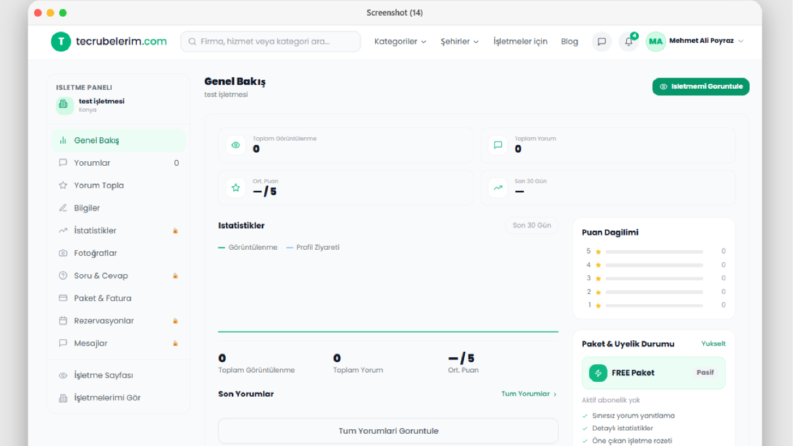
Task: Expand the Şehirler dropdown
Action: [x=459, y=41]
